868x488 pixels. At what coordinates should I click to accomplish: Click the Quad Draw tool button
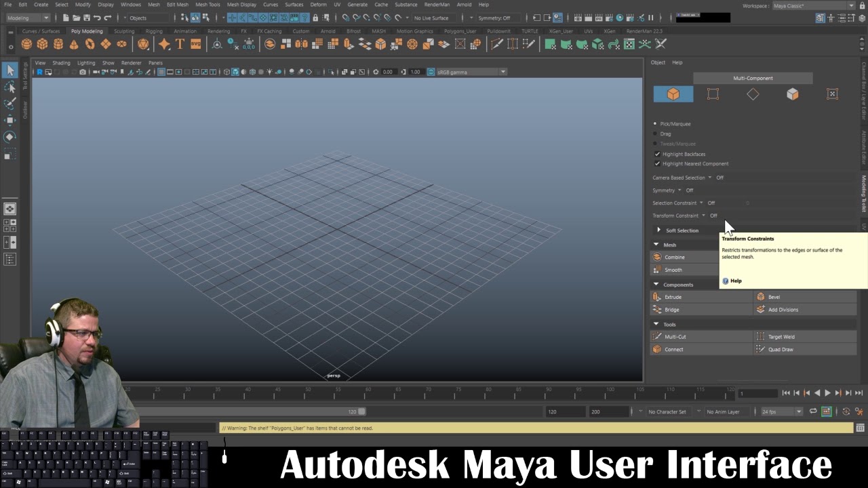click(x=806, y=350)
